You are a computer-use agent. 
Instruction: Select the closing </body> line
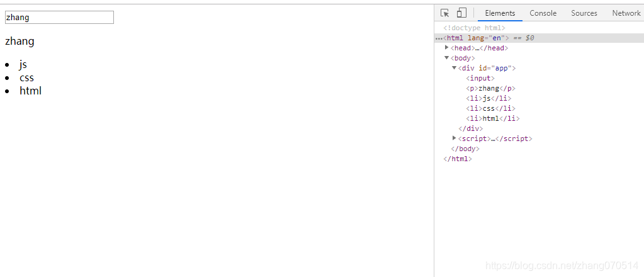[465, 149]
